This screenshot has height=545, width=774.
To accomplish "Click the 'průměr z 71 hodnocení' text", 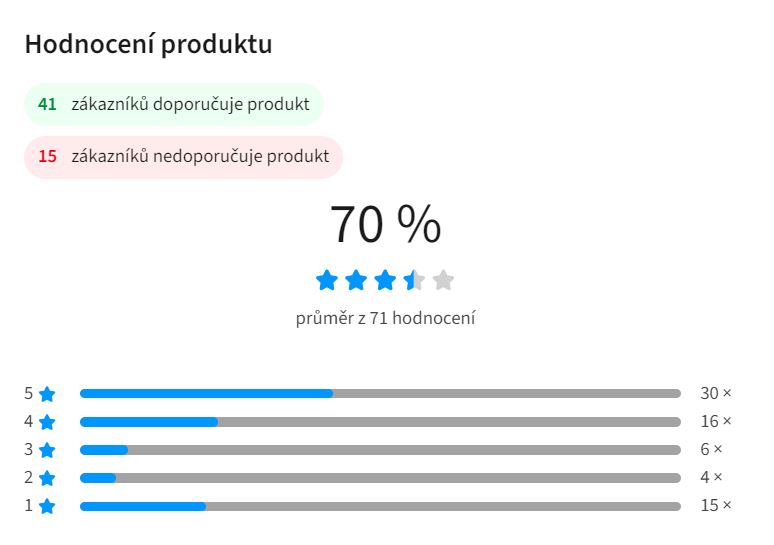I will coord(386,319).
